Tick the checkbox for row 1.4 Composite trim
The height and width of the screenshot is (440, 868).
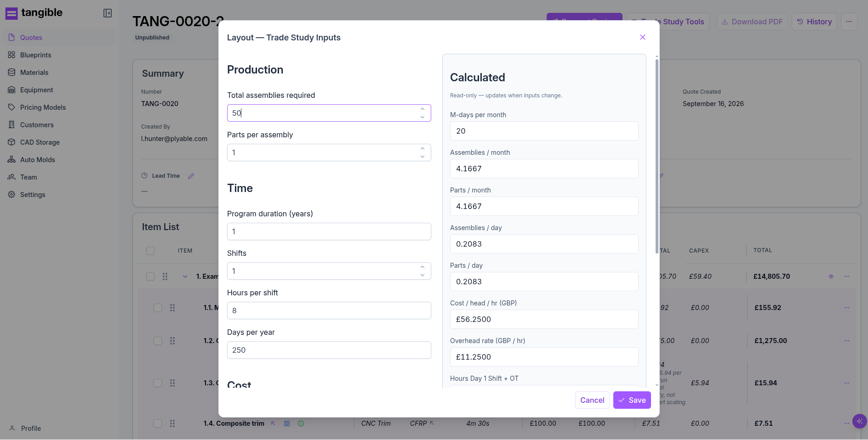(158, 423)
